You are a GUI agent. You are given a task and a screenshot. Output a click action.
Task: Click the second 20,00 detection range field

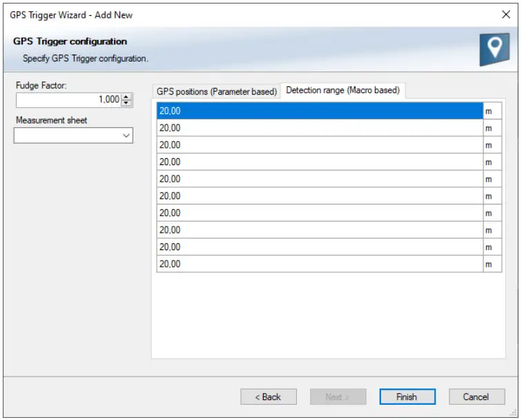point(320,128)
